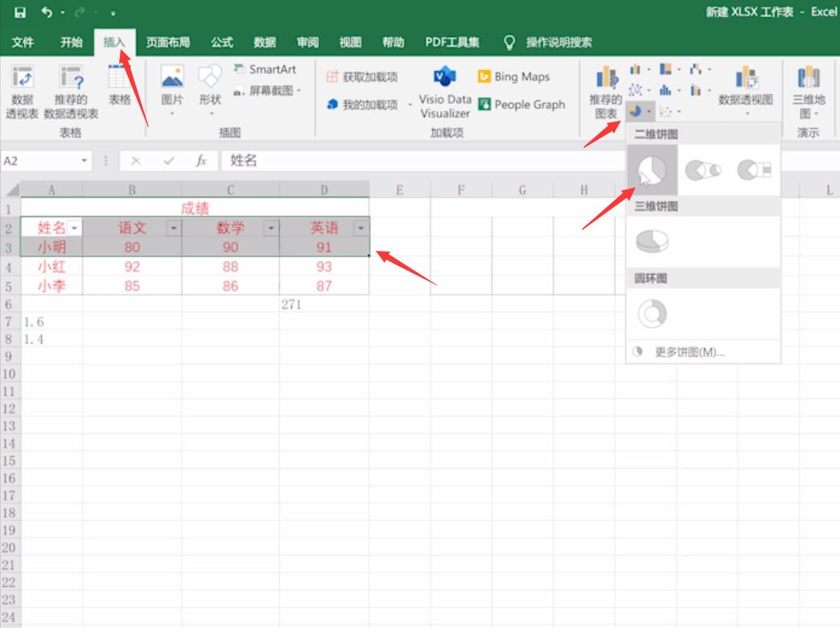Switch to the 审阅 tab

(x=307, y=43)
